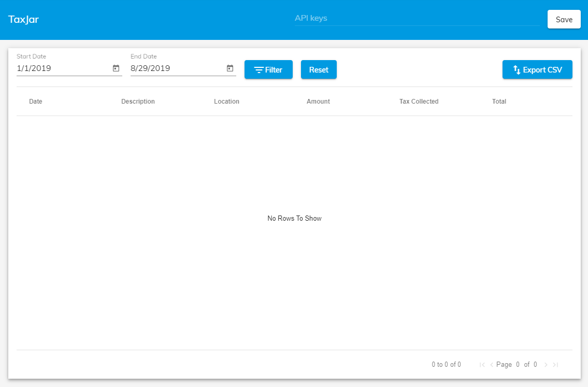The image size is (588, 387).
Task: Edit the Start Date field value
Action: 63,68
